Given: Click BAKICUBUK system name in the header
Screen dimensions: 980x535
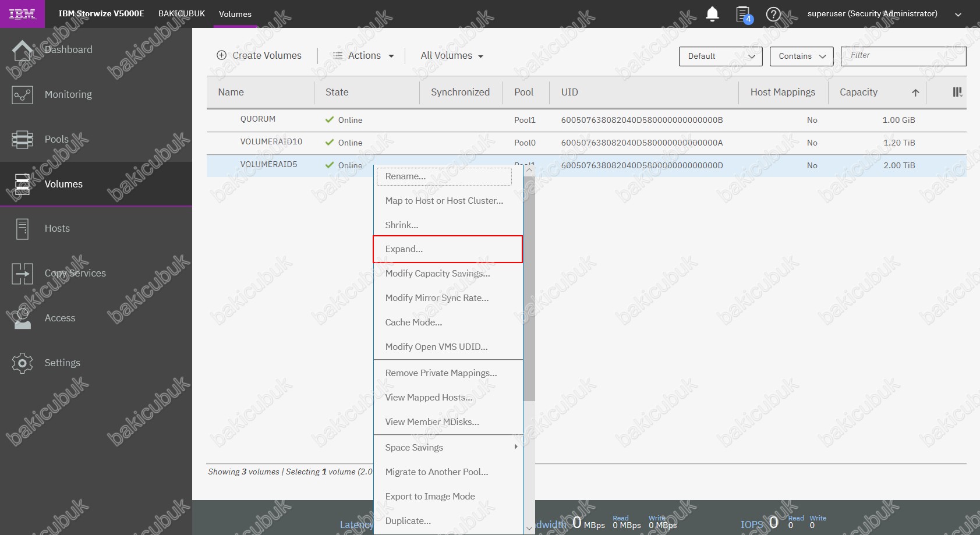Looking at the screenshot, I should (x=182, y=13).
